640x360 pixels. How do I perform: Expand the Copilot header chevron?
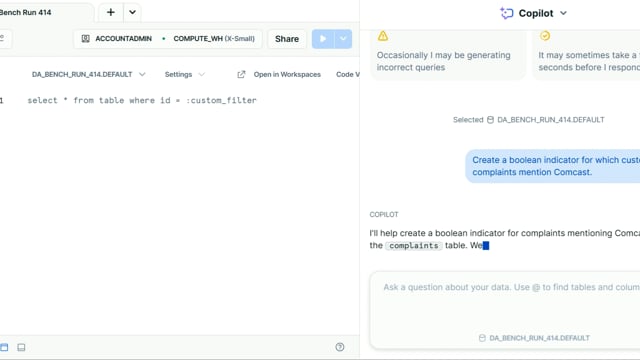pyautogui.click(x=563, y=13)
